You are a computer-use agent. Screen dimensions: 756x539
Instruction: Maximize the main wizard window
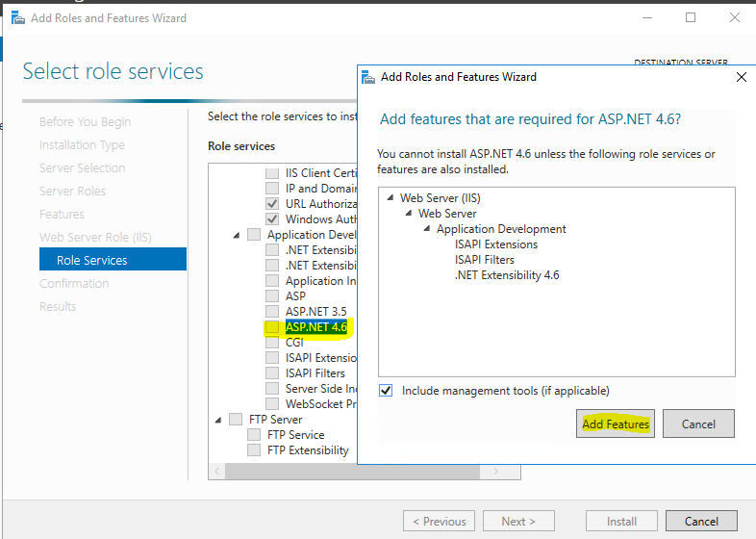click(x=691, y=17)
